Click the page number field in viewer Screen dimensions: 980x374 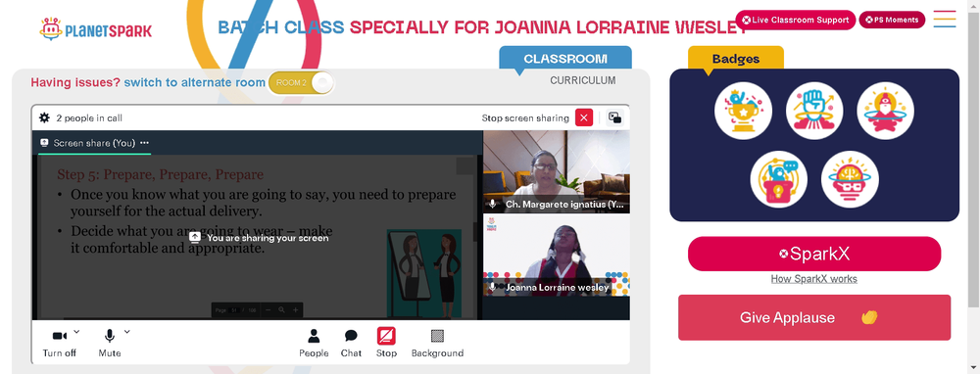(x=234, y=310)
